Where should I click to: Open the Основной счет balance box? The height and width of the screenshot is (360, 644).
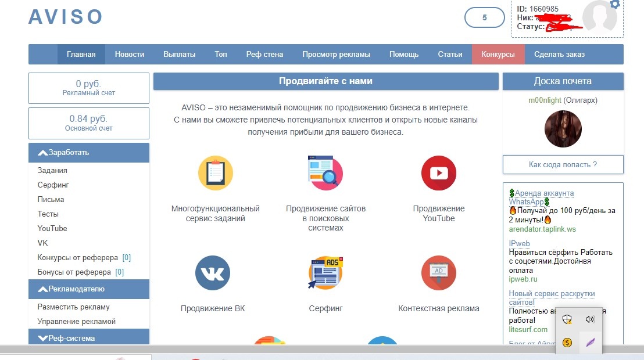coord(89,123)
